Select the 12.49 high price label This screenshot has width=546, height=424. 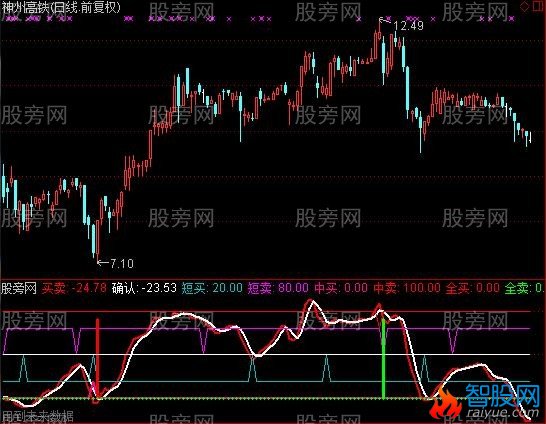408,25
